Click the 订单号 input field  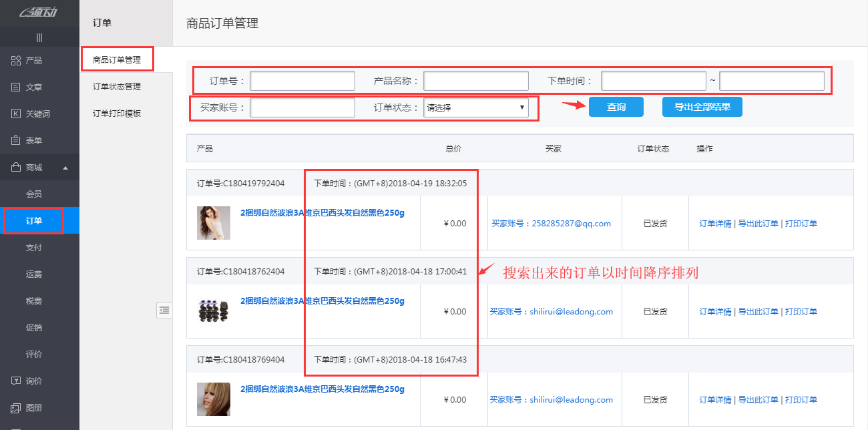(x=302, y=81)
